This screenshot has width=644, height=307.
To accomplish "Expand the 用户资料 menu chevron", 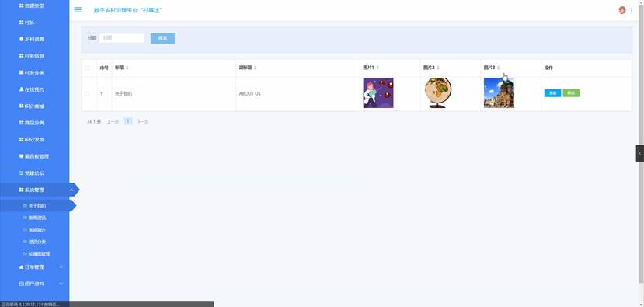I will [61, 284].
